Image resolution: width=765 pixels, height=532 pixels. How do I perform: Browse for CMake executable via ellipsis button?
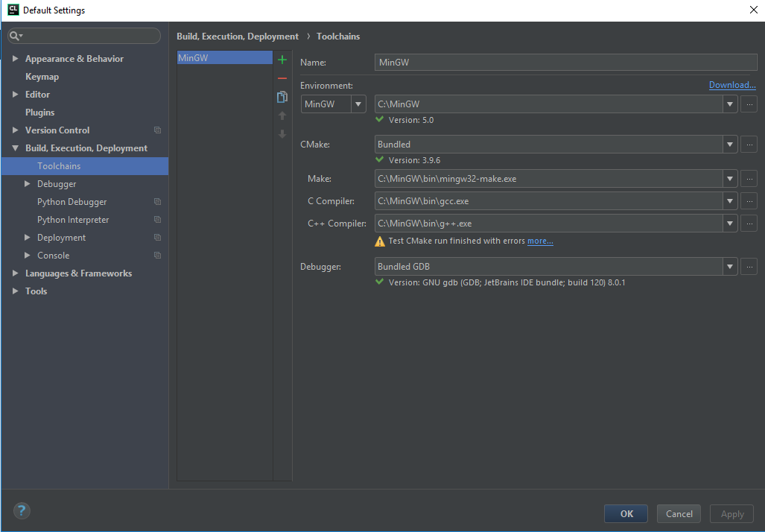coord(749,145)
